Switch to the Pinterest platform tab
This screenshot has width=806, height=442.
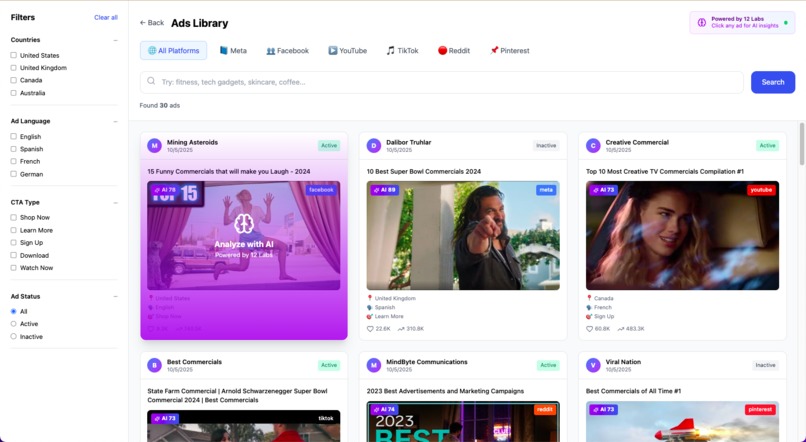509,50
